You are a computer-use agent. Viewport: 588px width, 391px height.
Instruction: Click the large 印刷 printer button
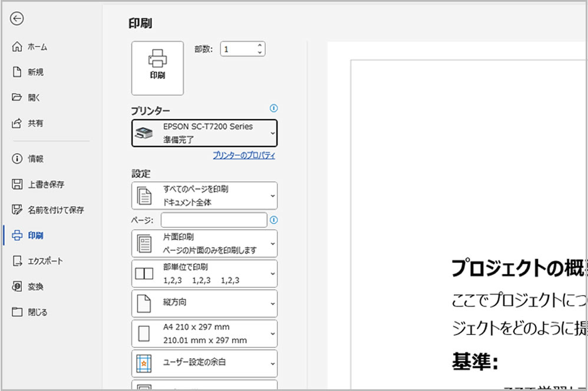point(157,68)
